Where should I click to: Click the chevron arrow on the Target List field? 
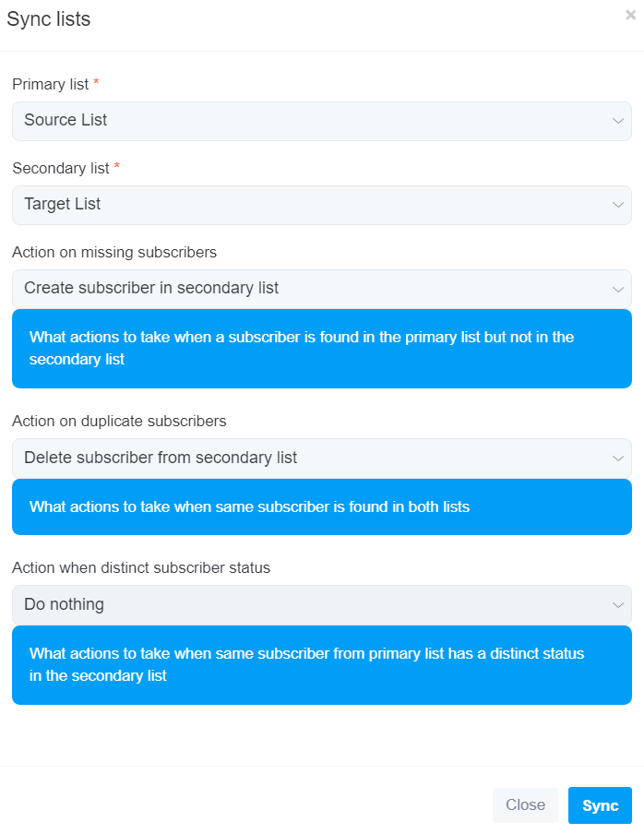click(x=618, y=206)
